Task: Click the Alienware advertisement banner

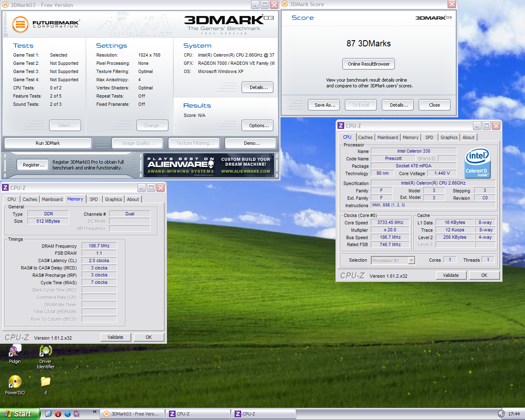Action: (210, 165)
